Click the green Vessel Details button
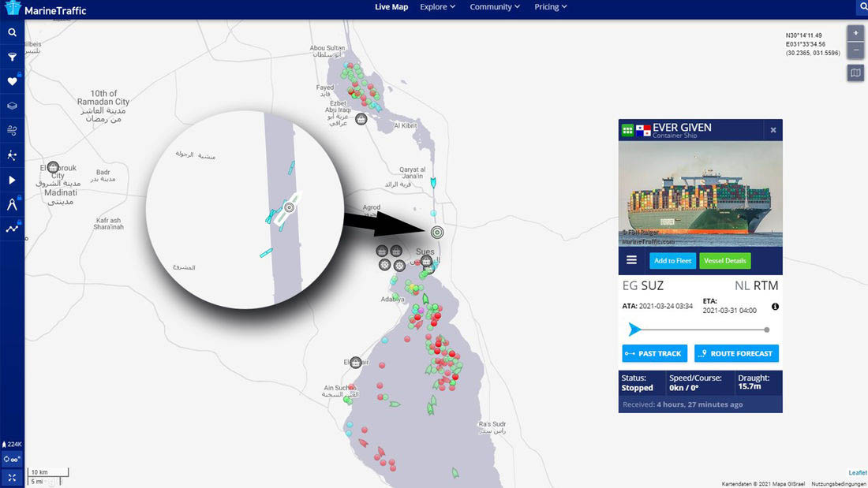The width and height of the screenshot is (868, 488). click(724, 261)
